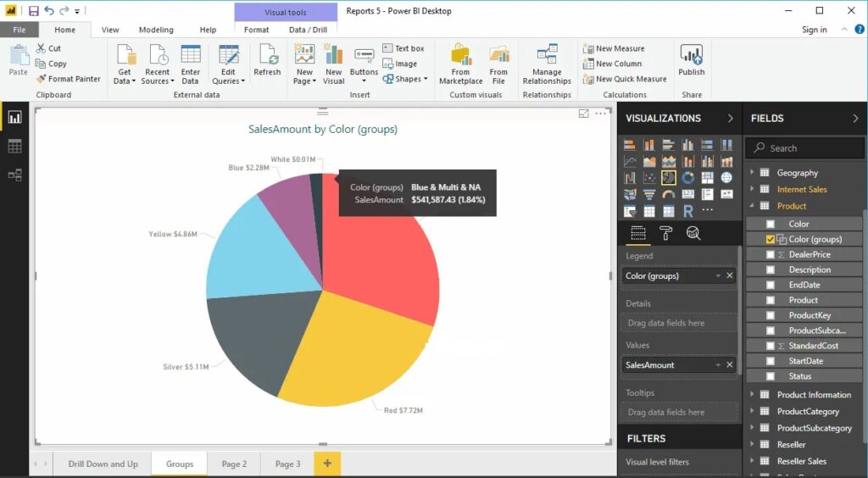Choose the R script visual icon
Viewport: 868px width, 478px height.
[x=688, y=211]
